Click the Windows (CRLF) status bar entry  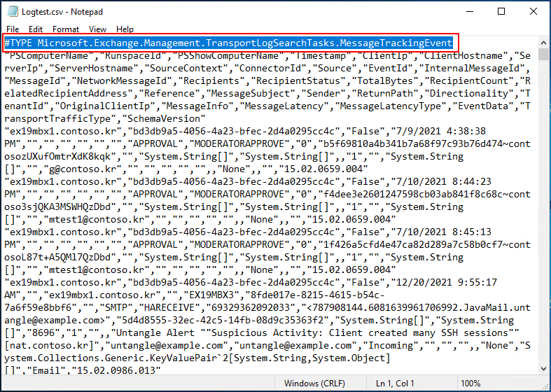click(314, 383)
